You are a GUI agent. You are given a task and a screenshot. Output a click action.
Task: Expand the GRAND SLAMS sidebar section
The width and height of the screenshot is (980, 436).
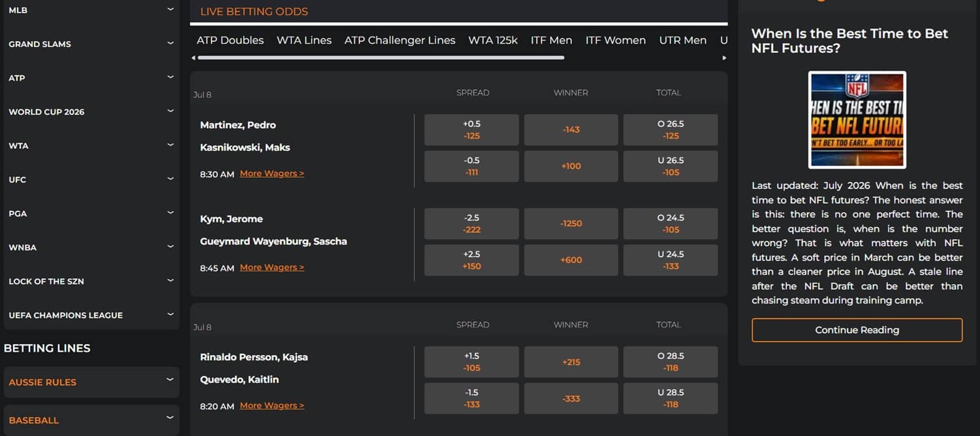coord(91,44)
